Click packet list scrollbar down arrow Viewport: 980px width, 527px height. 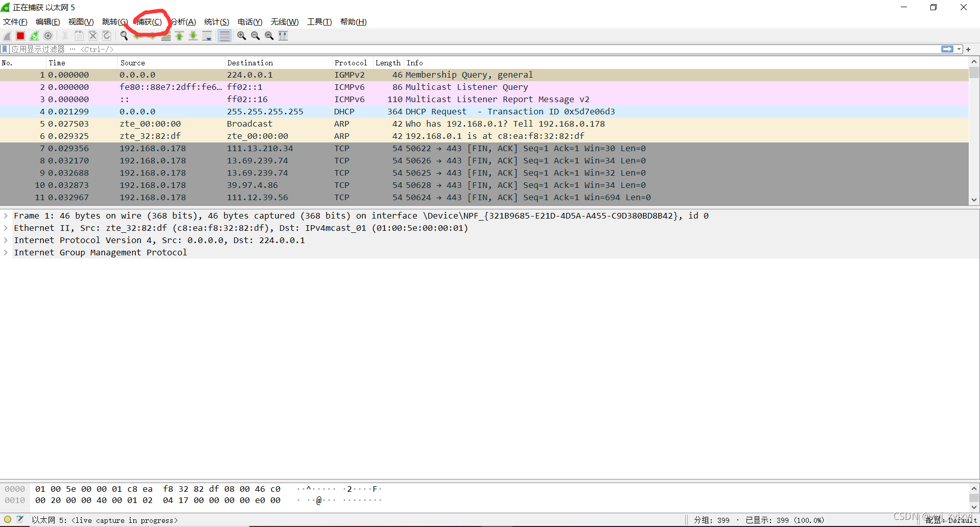tap(974, 200)
